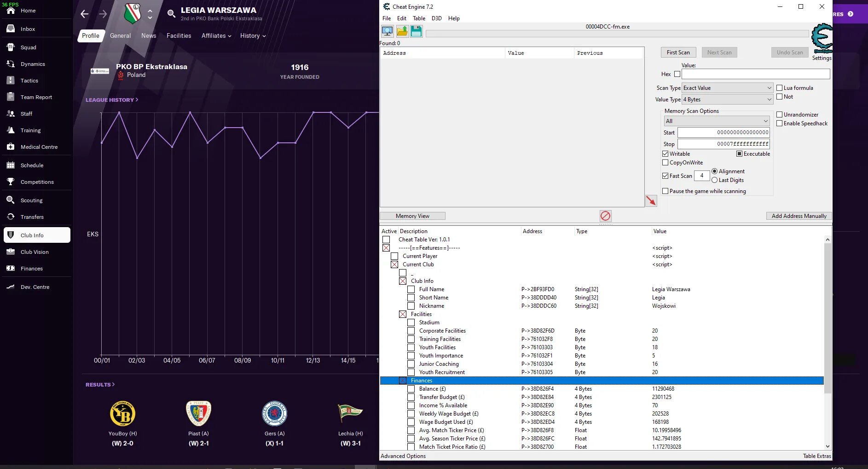Click the First Scan button
The height and width of the screenshot is (469, 868).
(678, 52)
